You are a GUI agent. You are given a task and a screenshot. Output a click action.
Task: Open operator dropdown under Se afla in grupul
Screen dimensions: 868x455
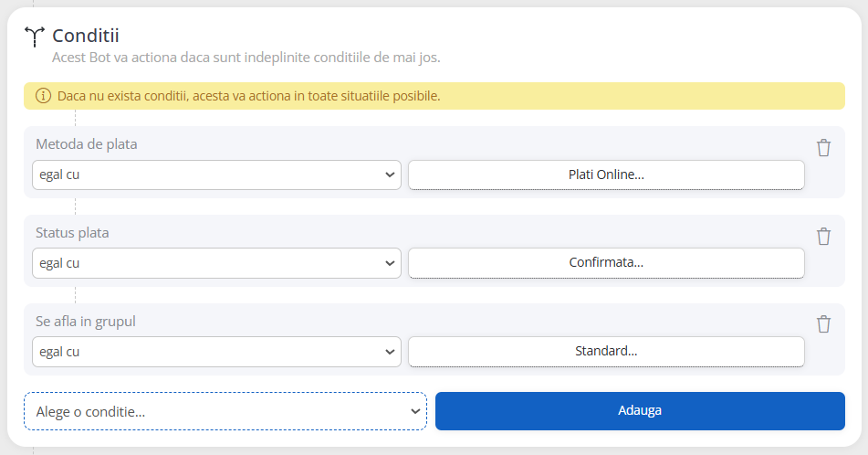216,352
